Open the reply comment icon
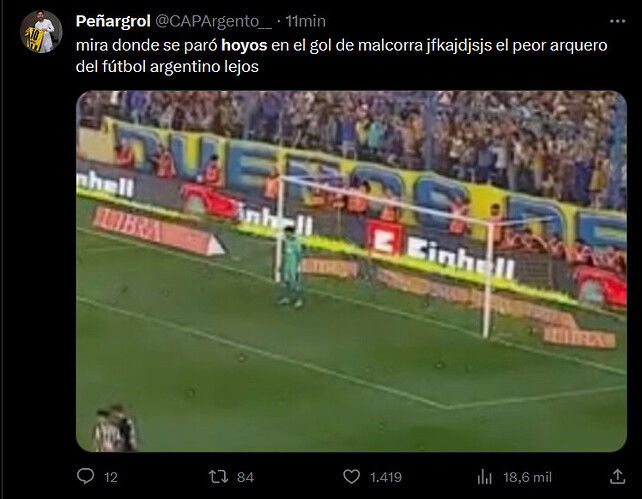Viewport: 642px width, 499px height. click(85, 476)
